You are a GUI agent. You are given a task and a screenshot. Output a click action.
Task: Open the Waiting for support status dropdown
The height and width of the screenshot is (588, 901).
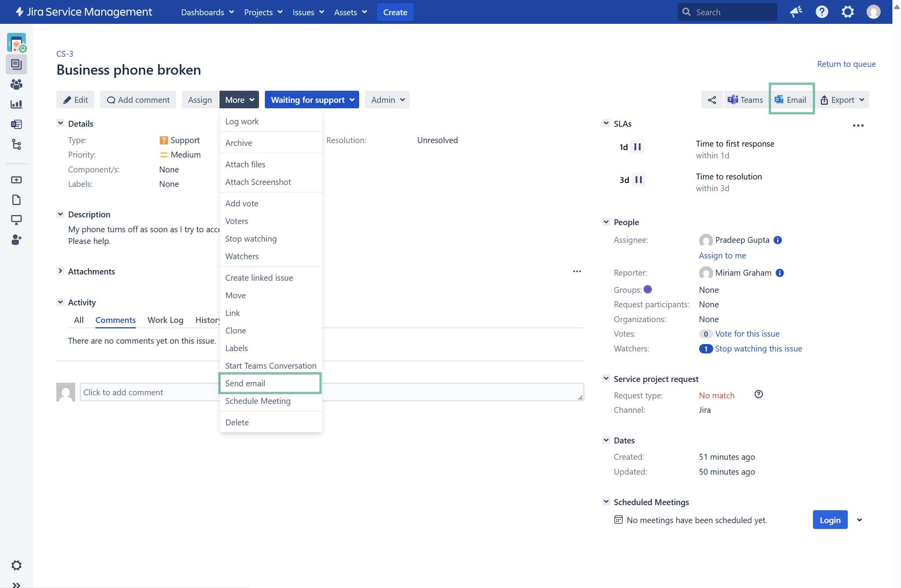(x=312, y=100)
